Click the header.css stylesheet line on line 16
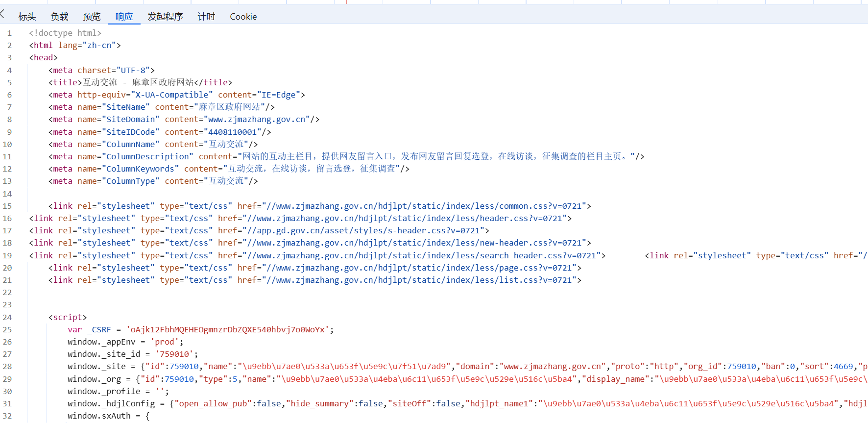 click(x=300, y=218)
